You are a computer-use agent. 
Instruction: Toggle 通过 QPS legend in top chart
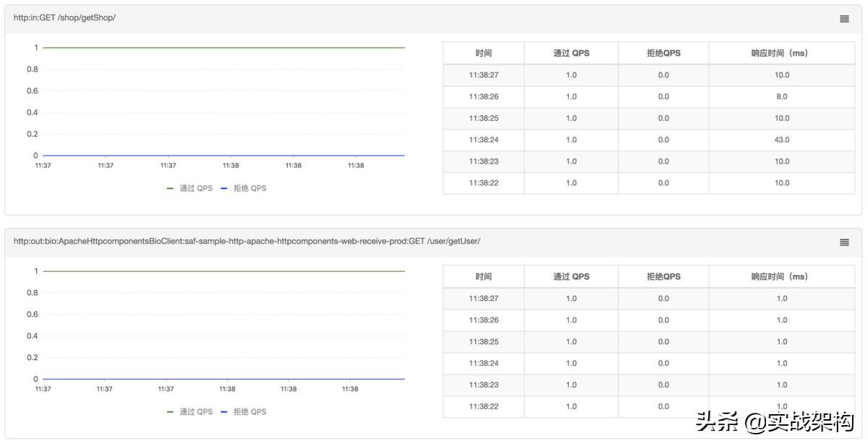(x=190, y=188)
